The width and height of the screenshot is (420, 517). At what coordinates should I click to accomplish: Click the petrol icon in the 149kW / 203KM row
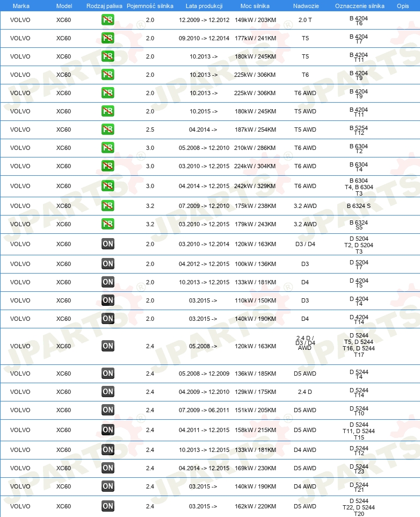(x=108, y=20)
